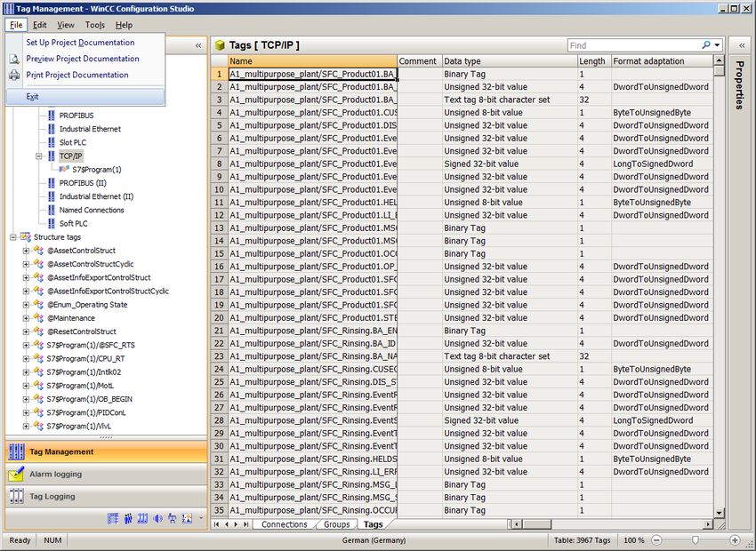This screenshot has width=756, height=551.
Task: Click the yellow cube Tags header icon
Action: pos(220,45)
